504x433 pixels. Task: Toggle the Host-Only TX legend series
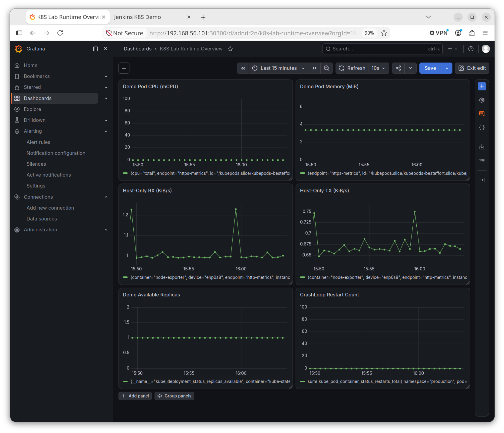point(387,278)
